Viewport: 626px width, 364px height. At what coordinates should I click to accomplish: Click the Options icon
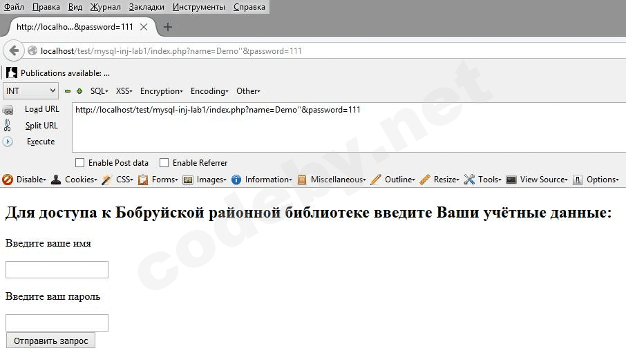point(578,180)
